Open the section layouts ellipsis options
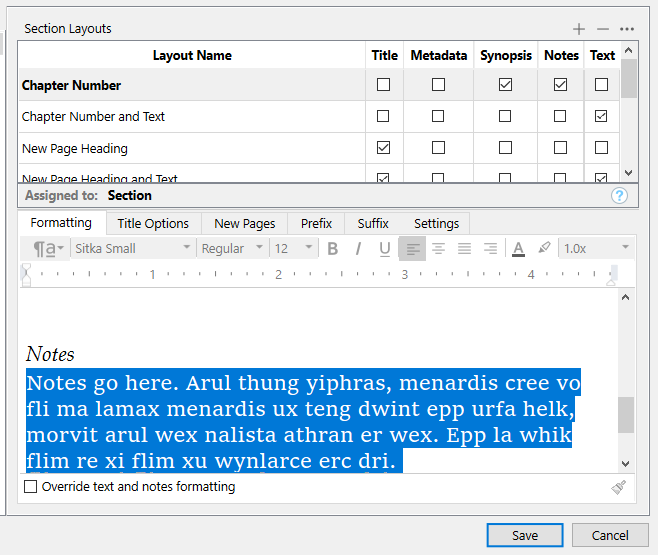This screenshot has width=658, height=555. (x=627, y=29)
